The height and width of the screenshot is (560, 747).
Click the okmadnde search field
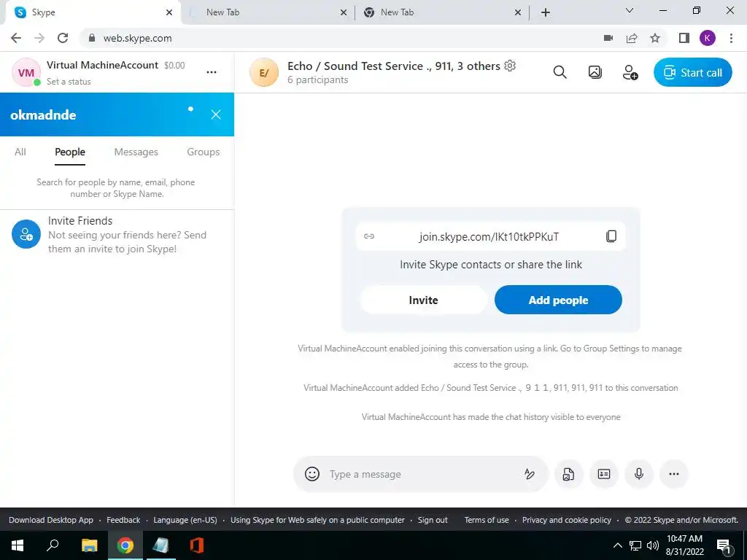click(96, 114)
